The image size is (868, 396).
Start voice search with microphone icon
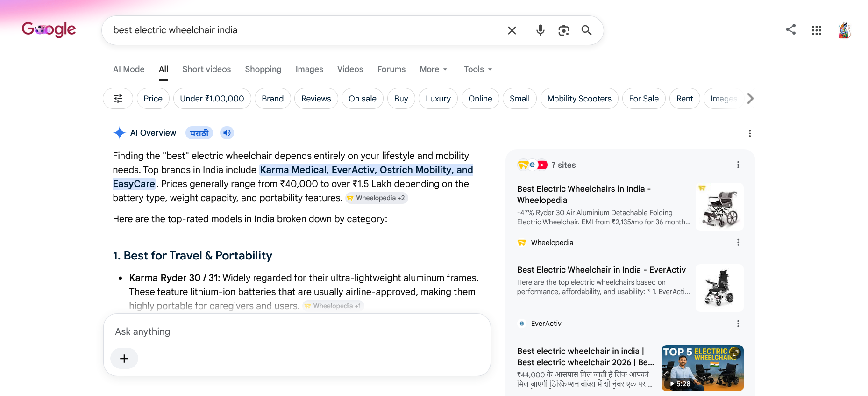click(541, 30)
